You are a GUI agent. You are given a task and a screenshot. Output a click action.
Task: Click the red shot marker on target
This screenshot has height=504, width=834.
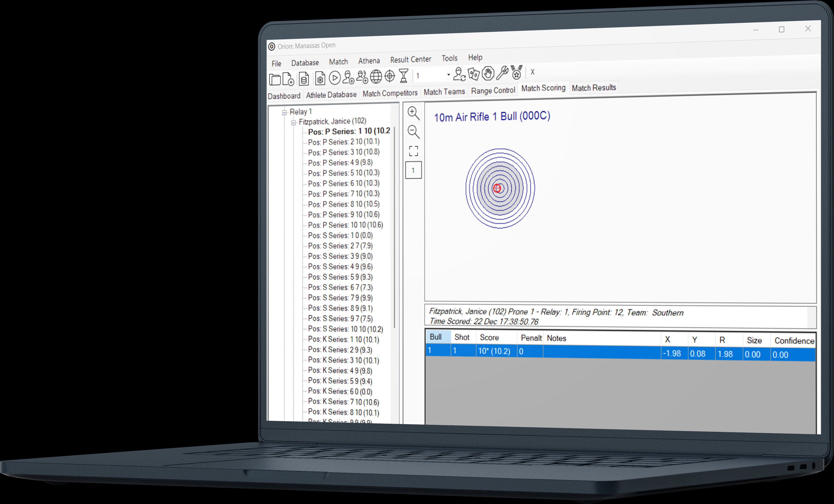tap(497, 188)
